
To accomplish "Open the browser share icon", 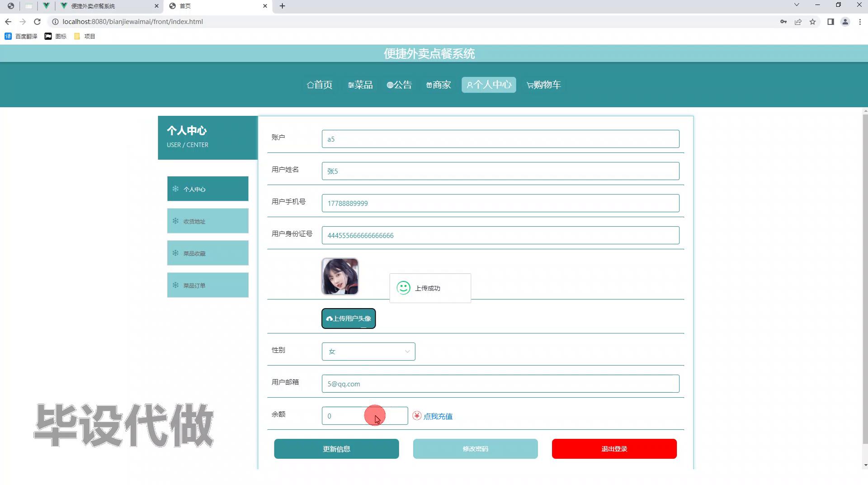I will click(x=798, y=22).
